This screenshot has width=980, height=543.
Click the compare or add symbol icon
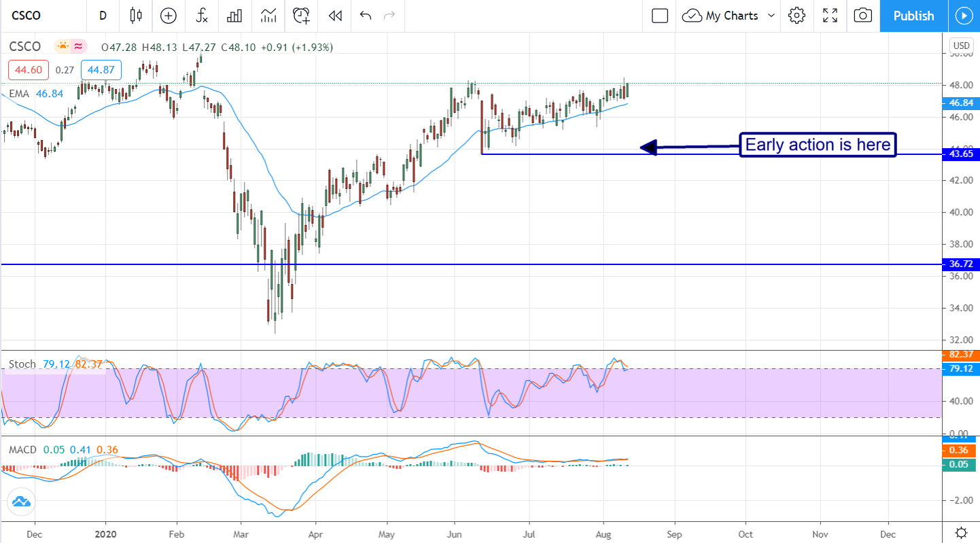[169, 16]
